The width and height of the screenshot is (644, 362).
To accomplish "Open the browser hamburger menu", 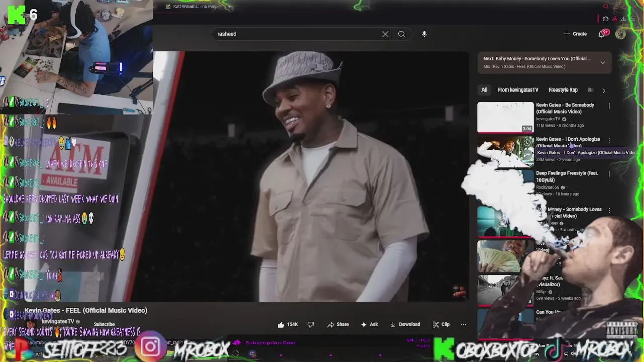I will (x=632, y=19).
